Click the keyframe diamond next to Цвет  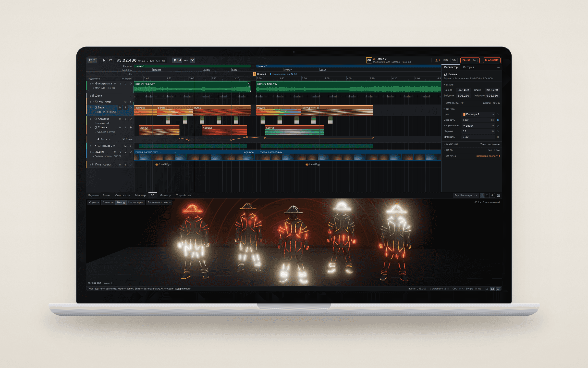point(498,115)
